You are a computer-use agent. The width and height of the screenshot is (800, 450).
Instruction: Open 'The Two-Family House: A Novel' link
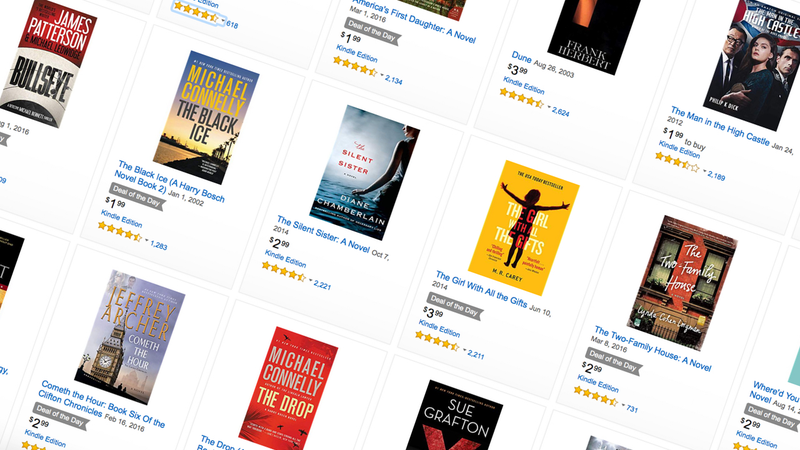(x=653, y=348)
